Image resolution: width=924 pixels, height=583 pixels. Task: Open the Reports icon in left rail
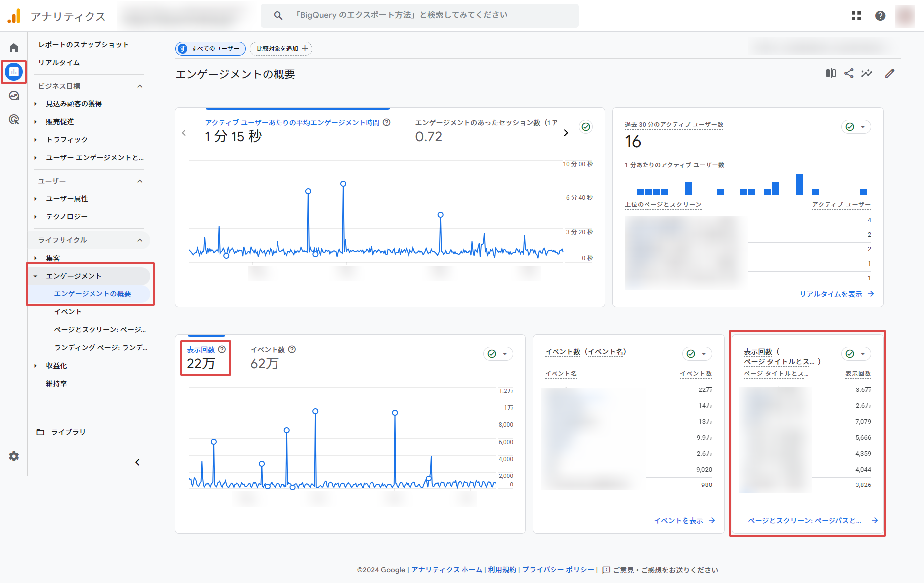tap(14, 72)
